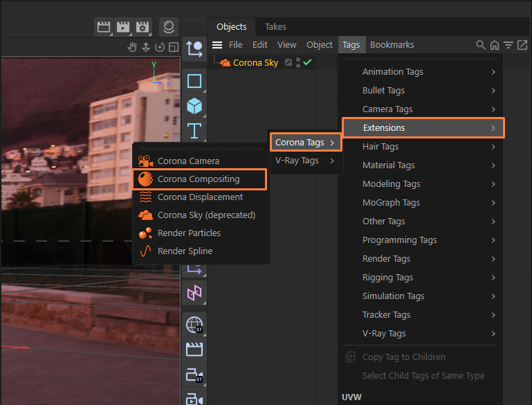
Task: Open the View menu
Action: (286, 45)
